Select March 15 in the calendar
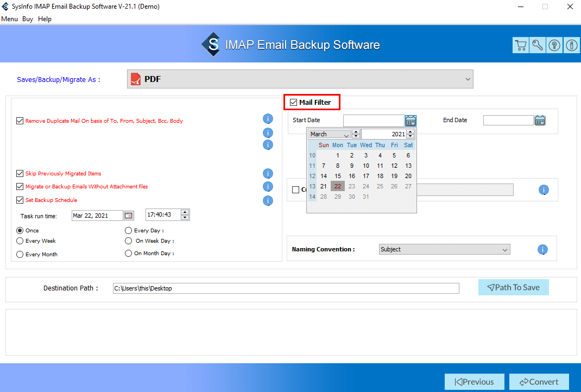This screenshot has height=392, width=581. click(x=338, y=176)
